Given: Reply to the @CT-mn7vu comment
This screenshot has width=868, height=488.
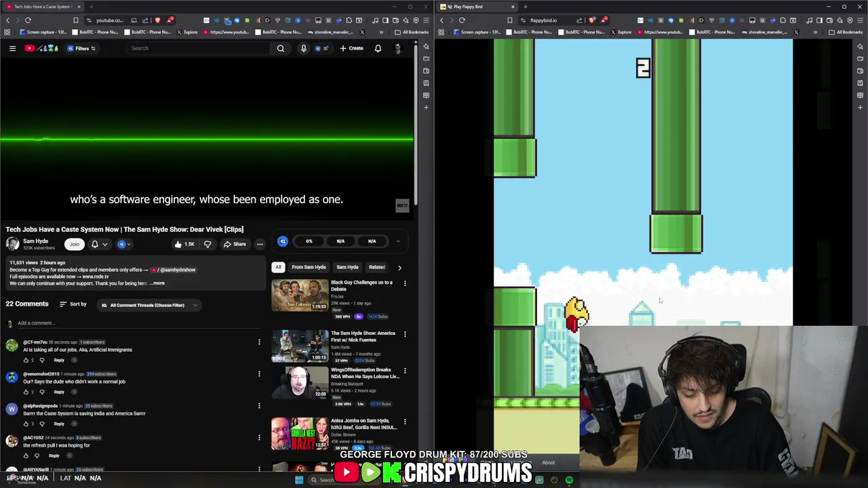Looking at the screenshot, I should (x=59, y=360).
